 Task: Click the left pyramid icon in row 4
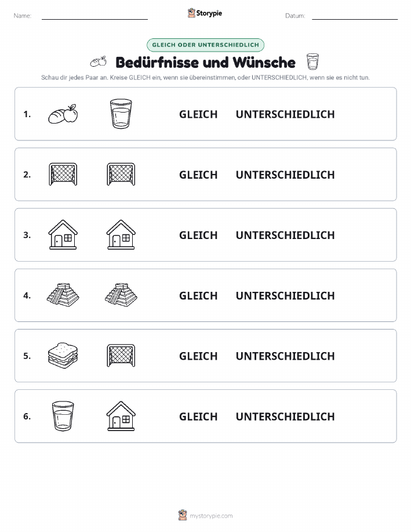[x=63, y=295]
